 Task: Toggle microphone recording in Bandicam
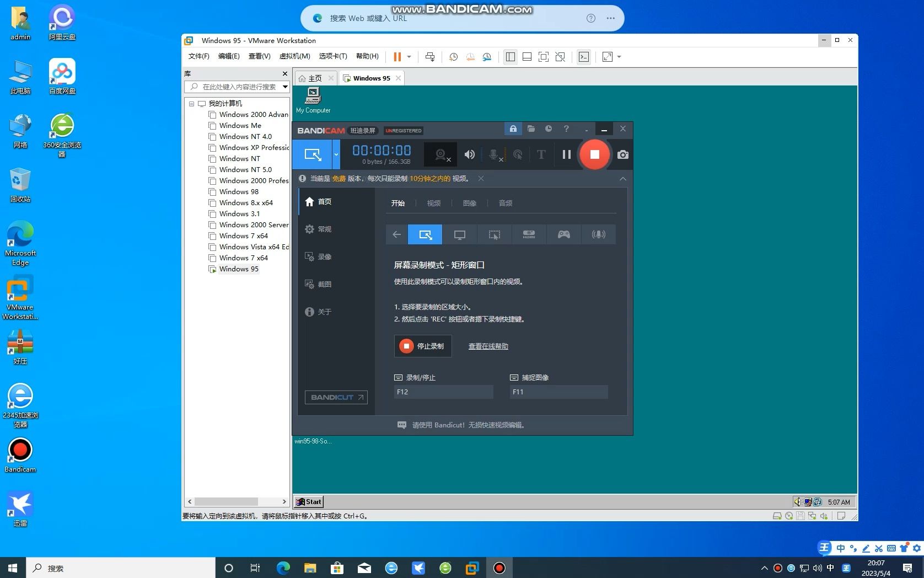[x=495, y=154]
